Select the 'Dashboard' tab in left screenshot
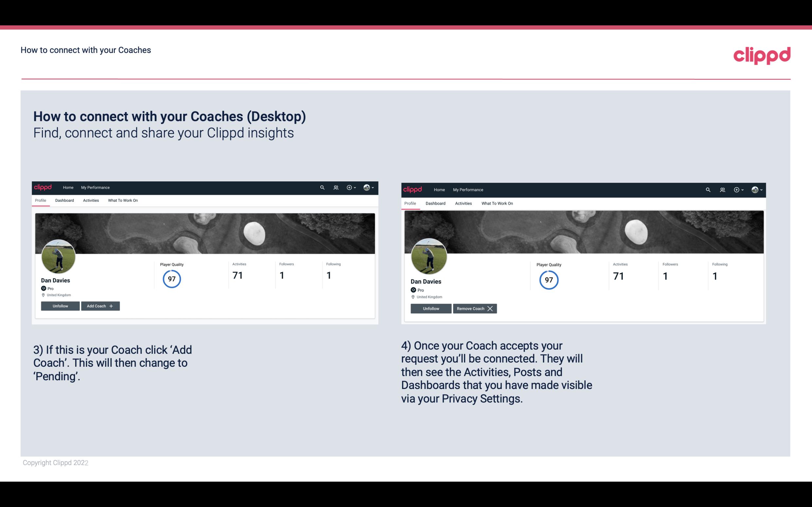 [x=64, y=200]
